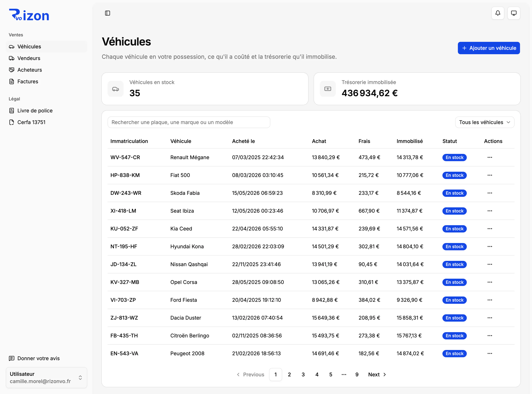Click the monitor display icon
Screen dimensions: 532x394
[514, 13]
